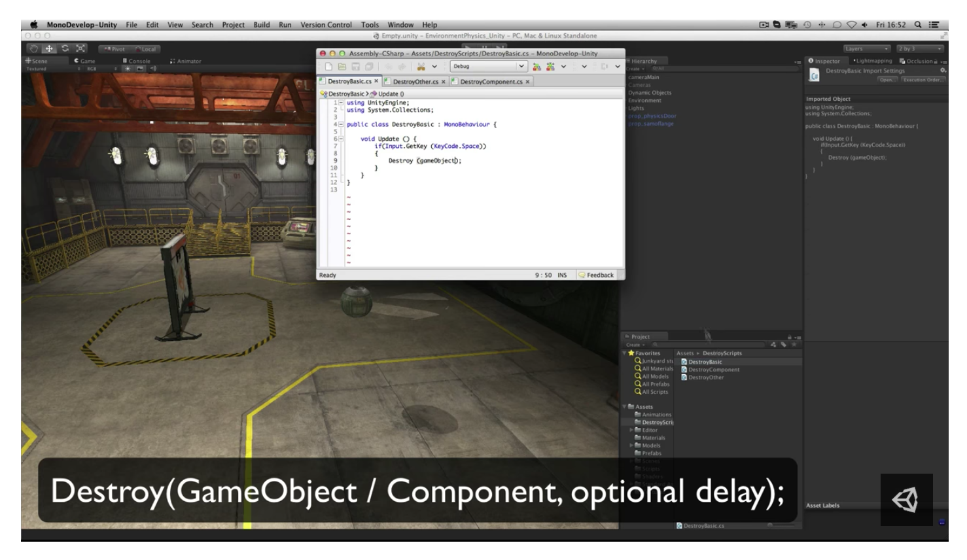This screenshot has width=967, height=560.
Task: Open the arrow next to scissors icon
Action: pyautogui.click(x=434, y=66)
